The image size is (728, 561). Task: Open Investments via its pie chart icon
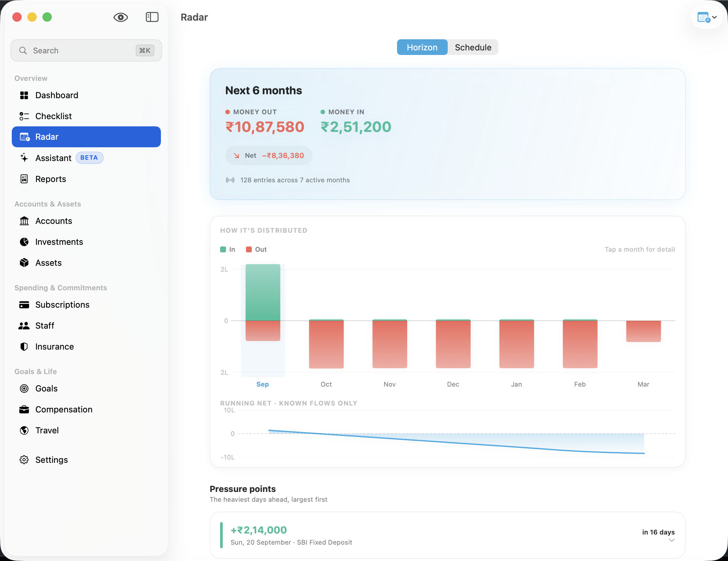point(24,242)
